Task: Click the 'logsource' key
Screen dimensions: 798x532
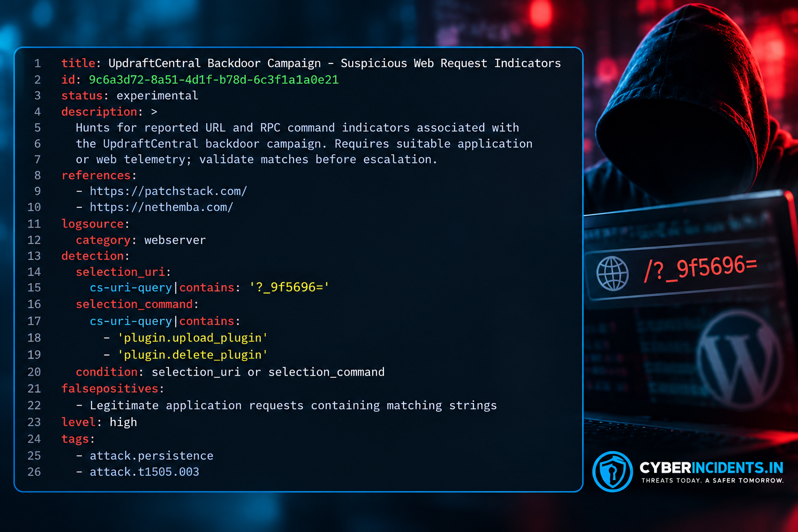Action: tap(92, 224)
